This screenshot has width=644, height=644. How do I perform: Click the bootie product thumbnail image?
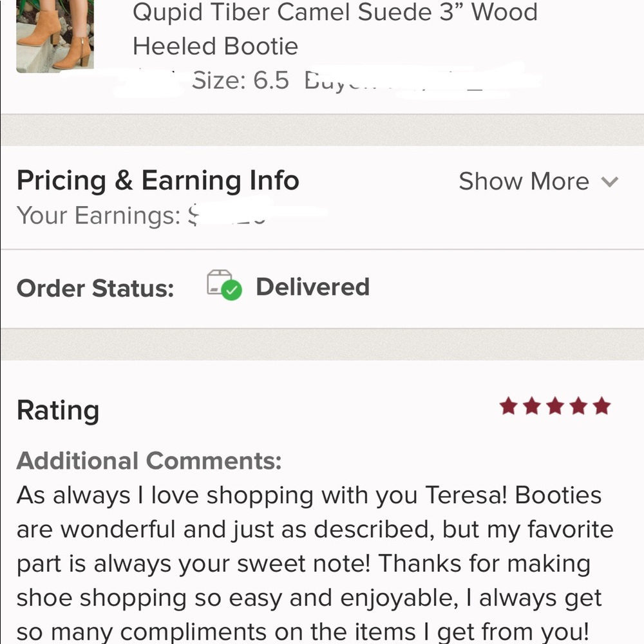click(55, 35)
